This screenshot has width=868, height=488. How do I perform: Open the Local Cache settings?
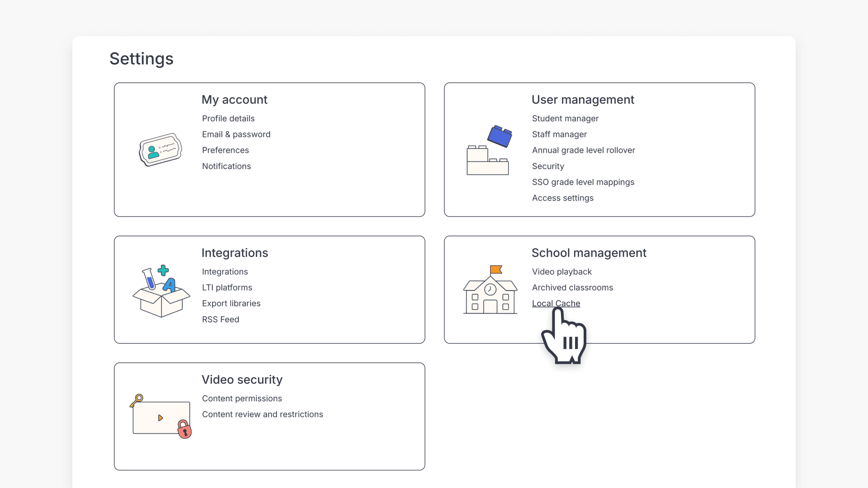[x=556, y=303]
